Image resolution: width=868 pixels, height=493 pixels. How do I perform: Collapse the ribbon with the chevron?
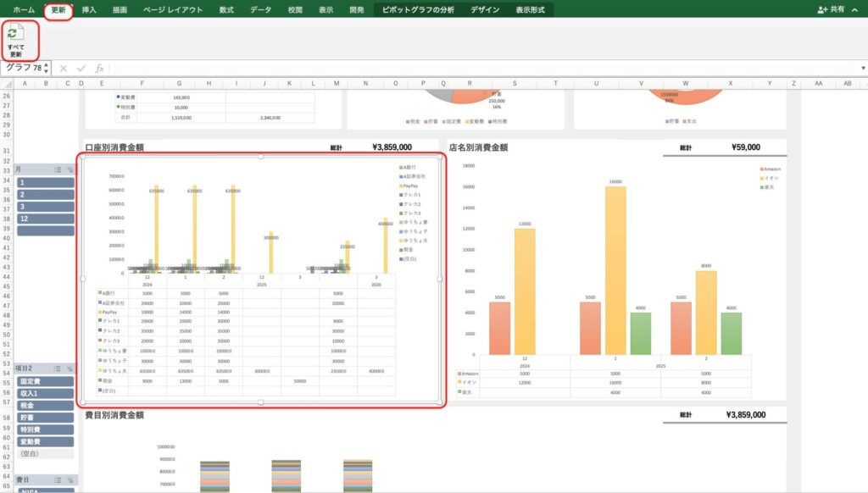pos(858,9)
